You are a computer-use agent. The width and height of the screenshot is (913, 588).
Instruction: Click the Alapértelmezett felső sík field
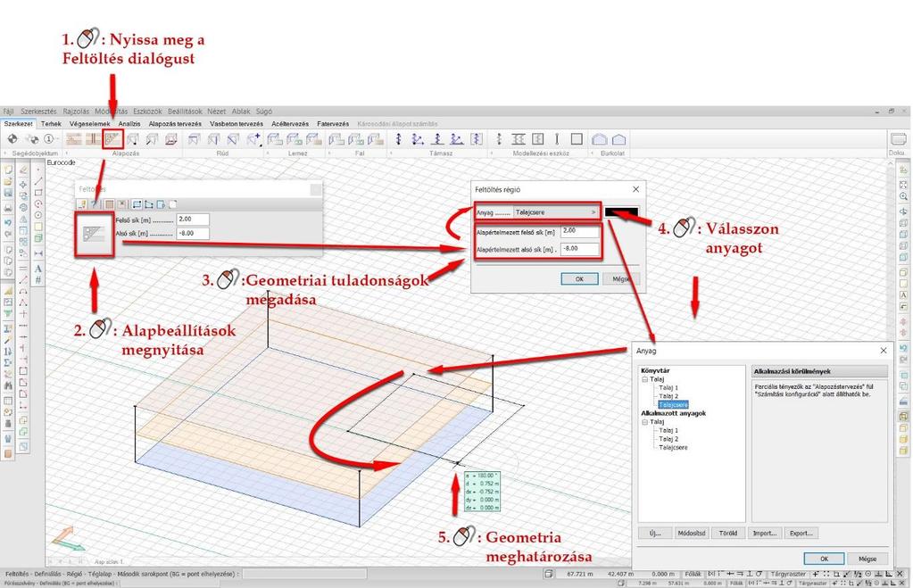(x=580, y=231)
